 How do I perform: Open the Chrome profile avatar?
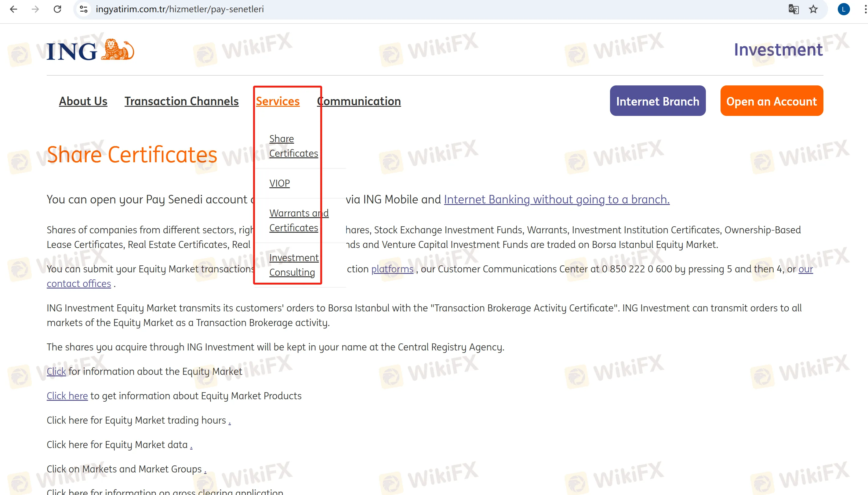(x=843, y=9)
